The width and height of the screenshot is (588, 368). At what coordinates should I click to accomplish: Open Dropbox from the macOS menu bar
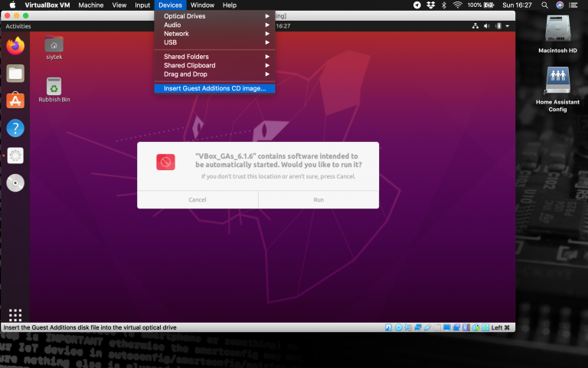click(430, 5)
